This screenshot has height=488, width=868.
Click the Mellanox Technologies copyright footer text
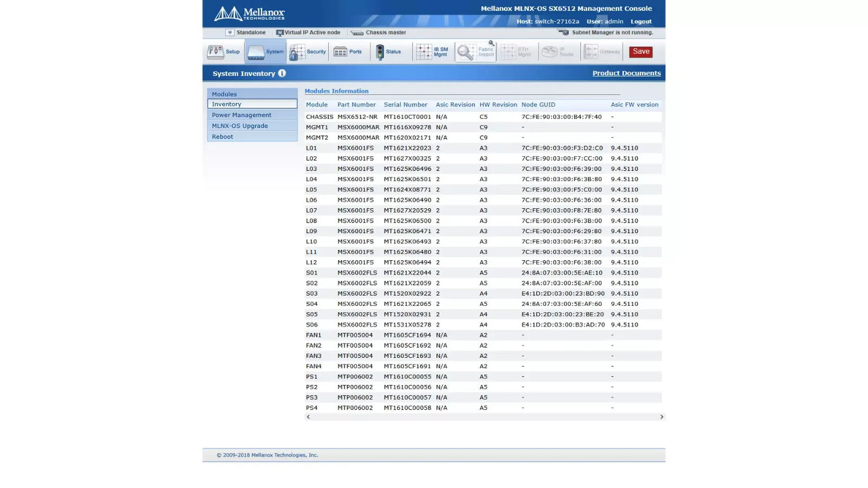[267, 455]
